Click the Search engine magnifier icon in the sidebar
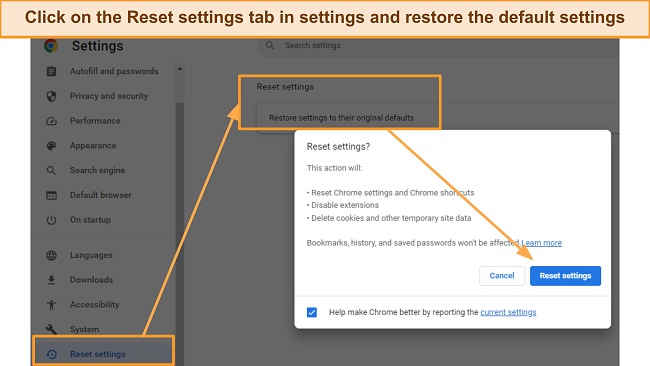The image size is (650, 366). (x=51, y=170)
